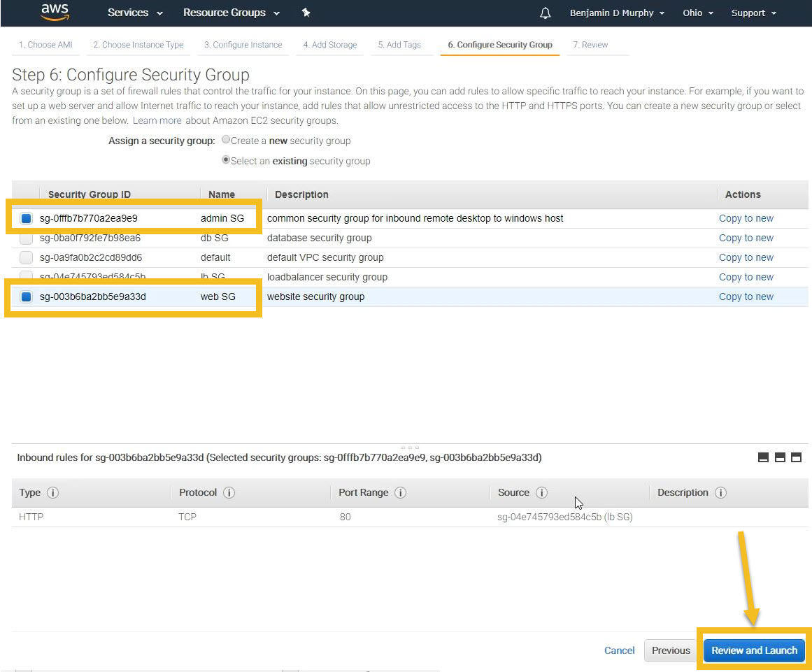812x672 pixels.
Task: Maximize the inbound rules panel icon
Action: 797,457
